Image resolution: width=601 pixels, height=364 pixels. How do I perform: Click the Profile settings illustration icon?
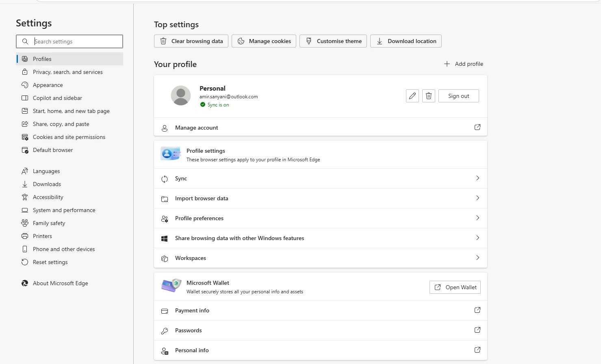point(171,154)
